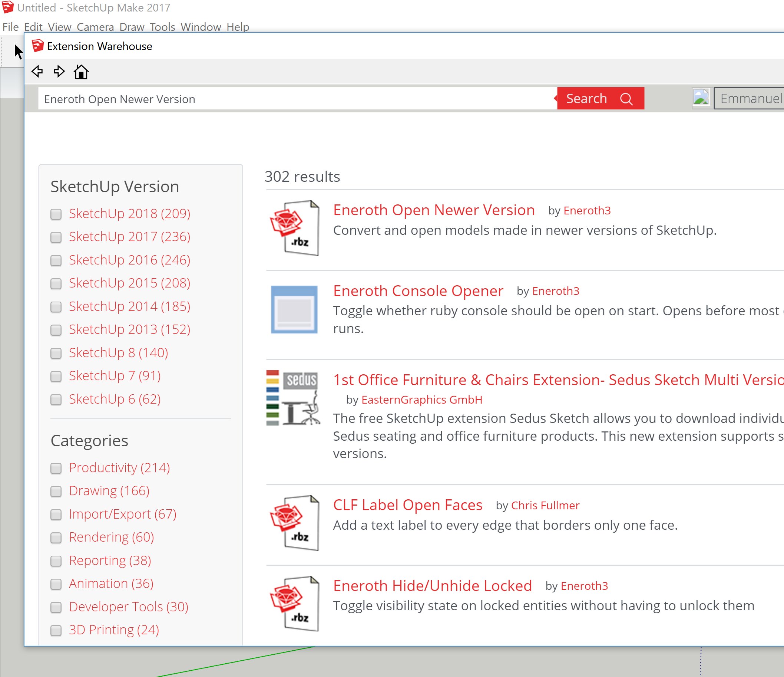Visit author Chris Fullmer link
This screenshot has height=677, width=784.
point(545,506)
